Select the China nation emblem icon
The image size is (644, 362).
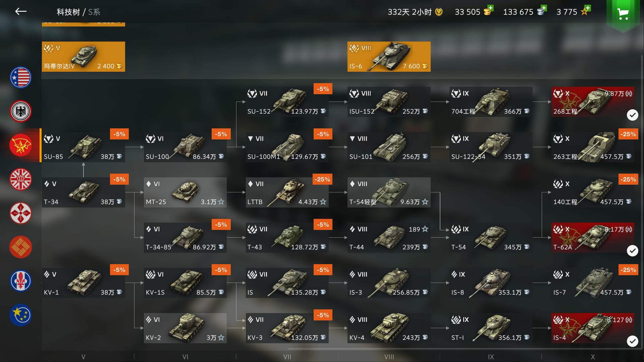(21, 247)
